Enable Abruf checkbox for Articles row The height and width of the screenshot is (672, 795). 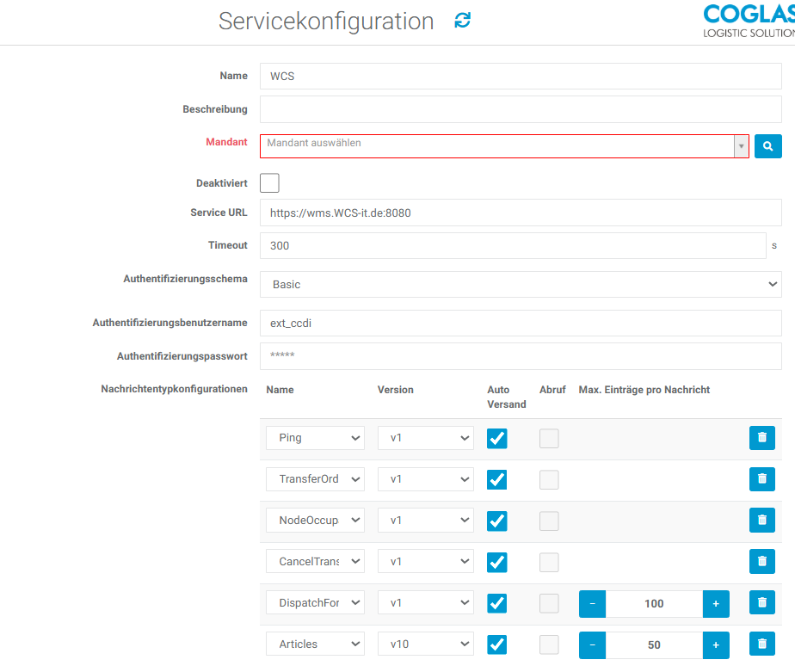pyautogui.click(x=549, y=644)
